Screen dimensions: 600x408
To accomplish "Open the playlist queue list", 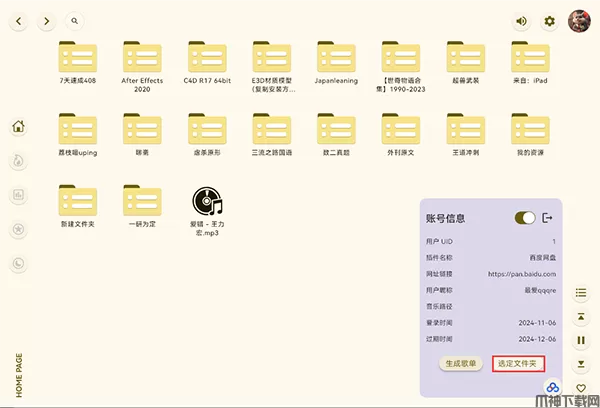I will pyautogui.click(x=581, y=292).
